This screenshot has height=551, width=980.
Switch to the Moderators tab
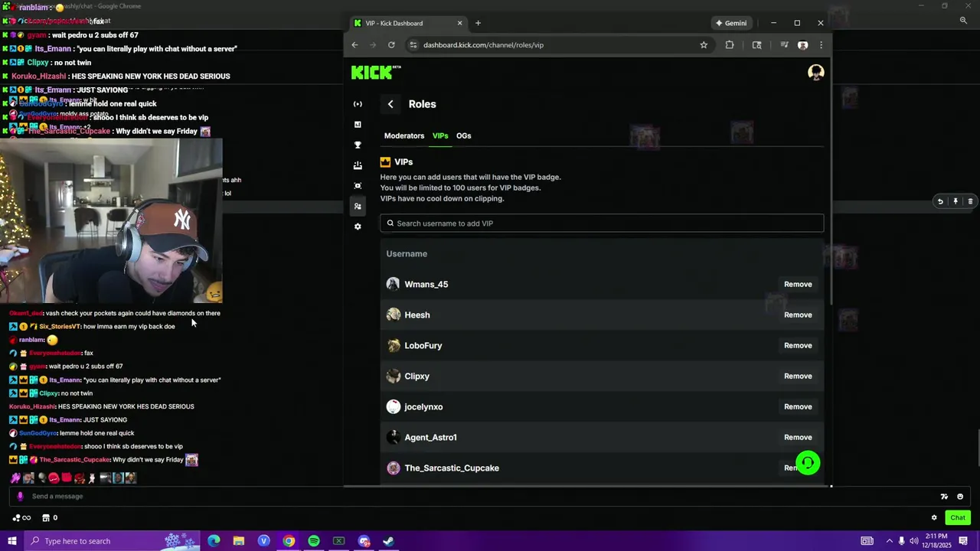pos(404,135)
